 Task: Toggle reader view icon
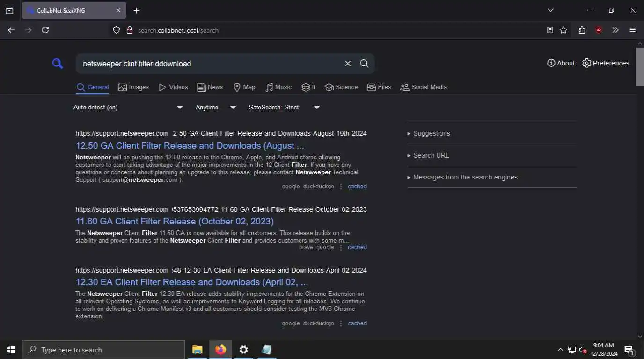(550, 30)
